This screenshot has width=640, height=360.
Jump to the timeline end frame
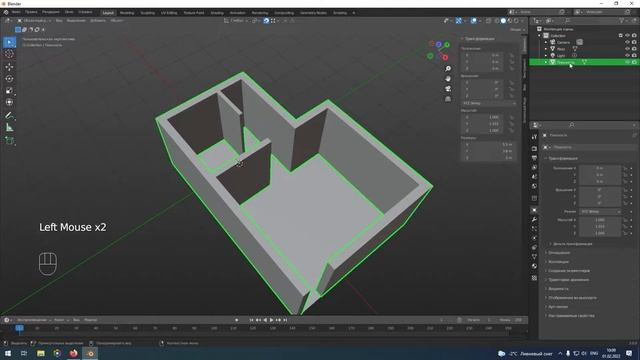[x=285, y=320]
